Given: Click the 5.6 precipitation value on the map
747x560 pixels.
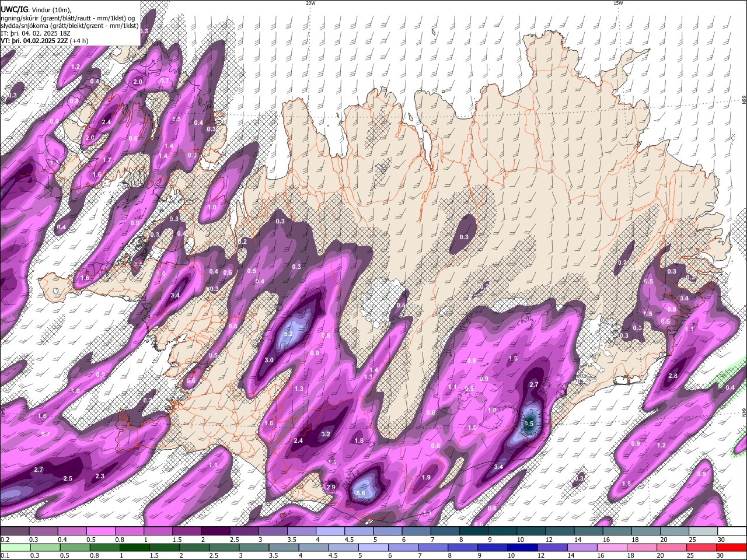Looking at the screenshot, I should 360,494.
